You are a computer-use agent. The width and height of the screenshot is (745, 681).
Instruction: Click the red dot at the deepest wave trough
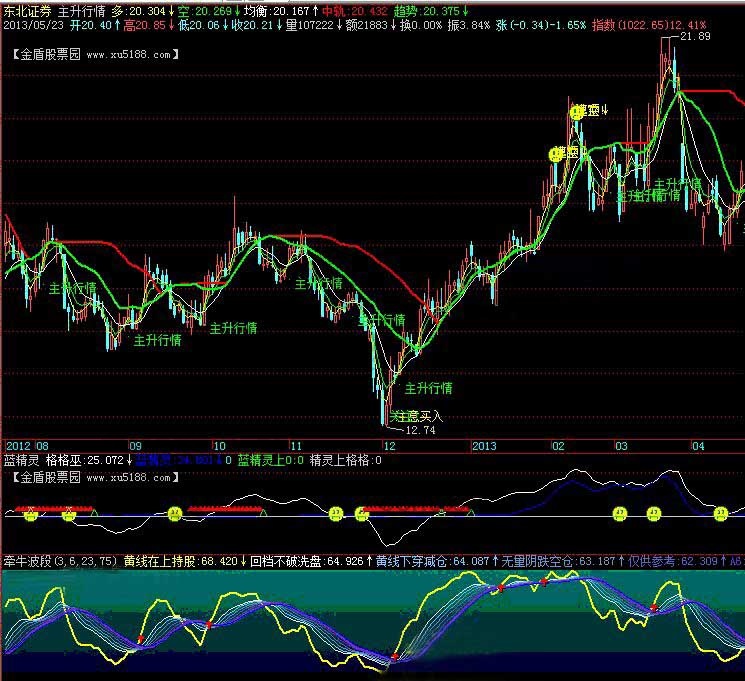pos(395,656)
